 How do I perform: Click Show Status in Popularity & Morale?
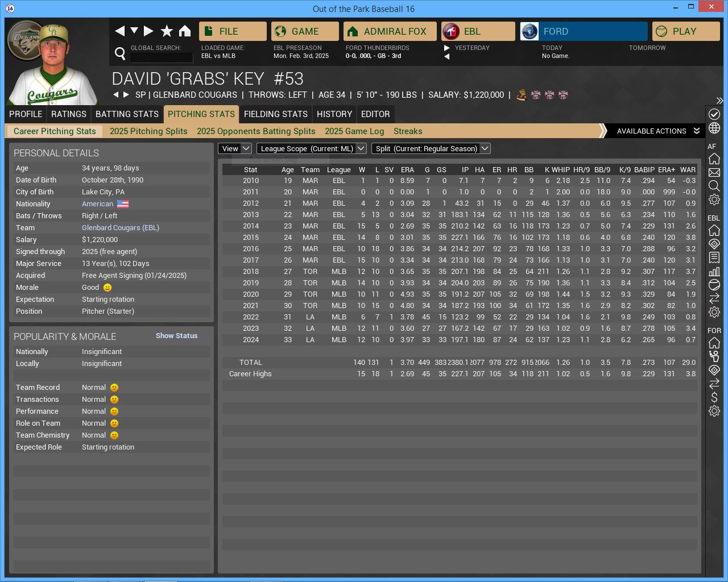[x=176, y=336]
